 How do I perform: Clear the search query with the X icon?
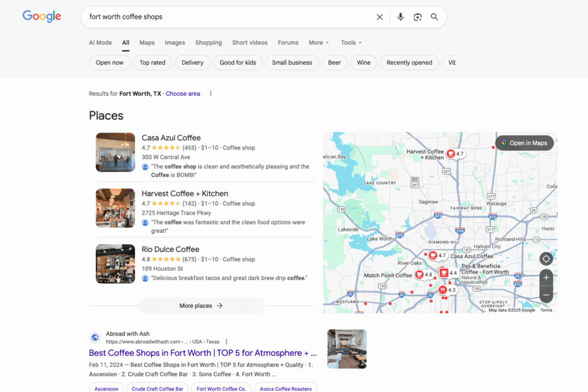click(380, 17)
